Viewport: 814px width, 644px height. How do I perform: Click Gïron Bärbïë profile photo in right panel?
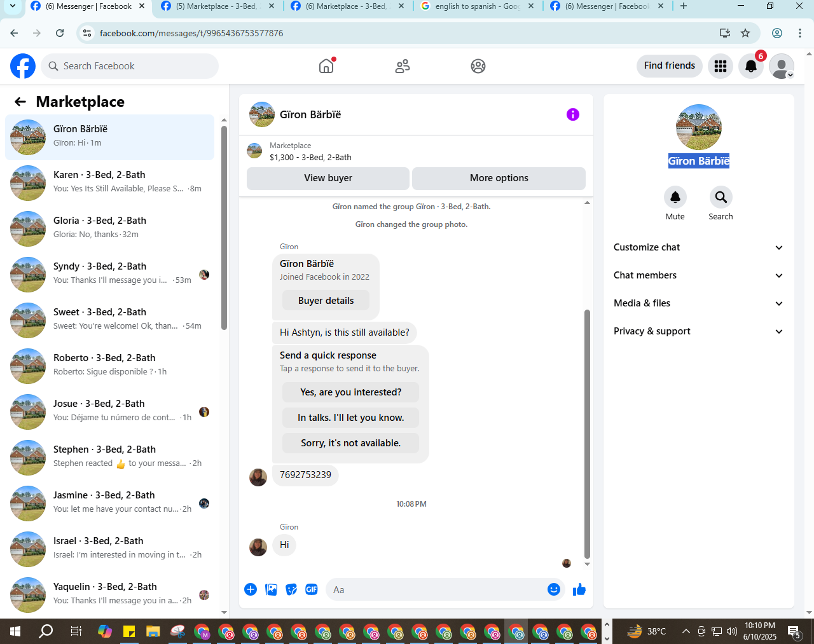699,127
